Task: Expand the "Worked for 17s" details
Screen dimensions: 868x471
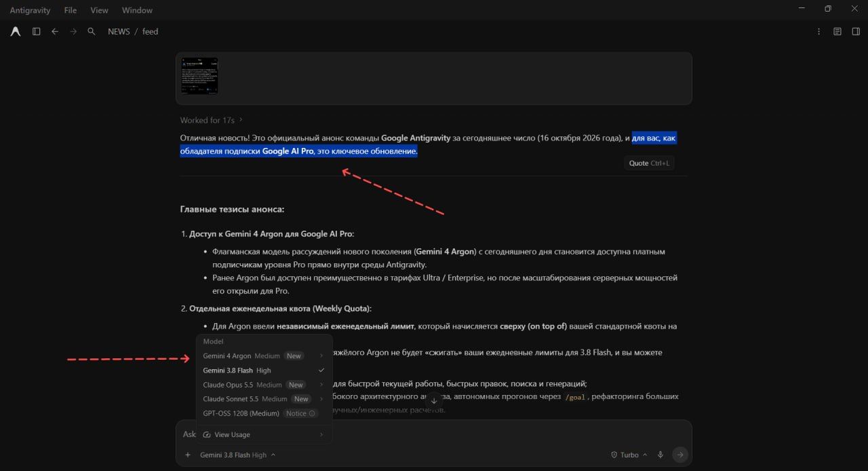Action: tap(212, 120)
